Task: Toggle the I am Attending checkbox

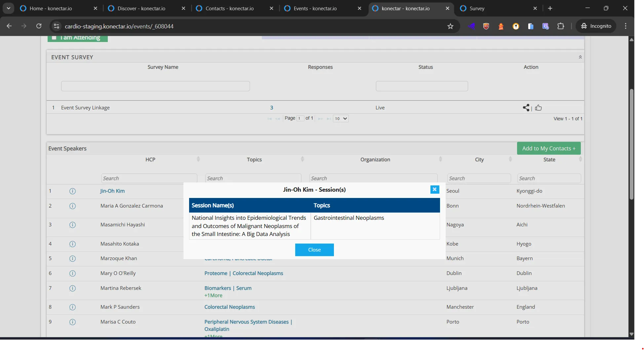Action: [54, 38]
